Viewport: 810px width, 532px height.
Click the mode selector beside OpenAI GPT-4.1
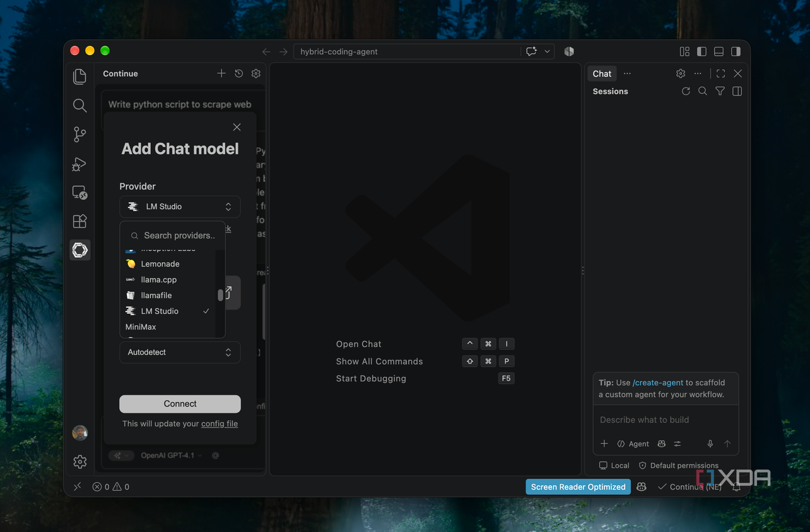120,455
